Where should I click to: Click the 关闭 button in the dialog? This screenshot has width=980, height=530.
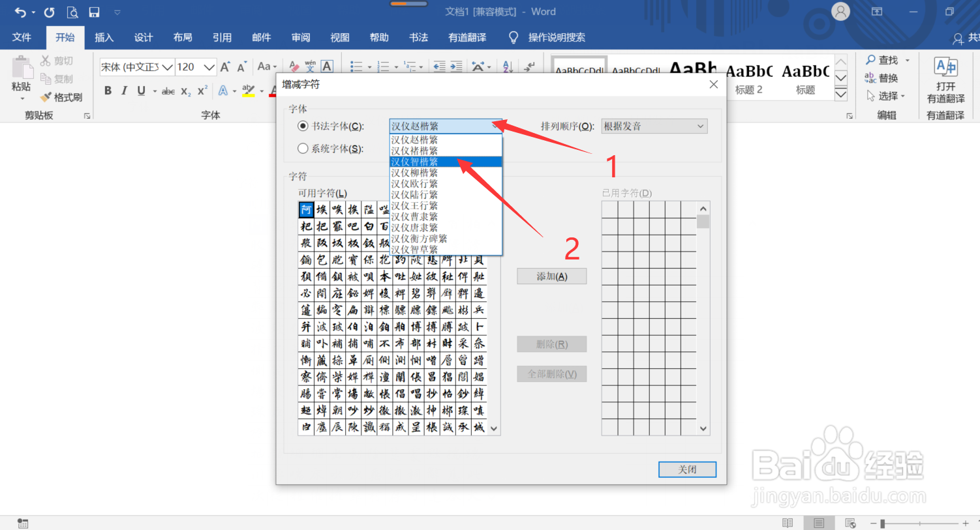point(688,469)
